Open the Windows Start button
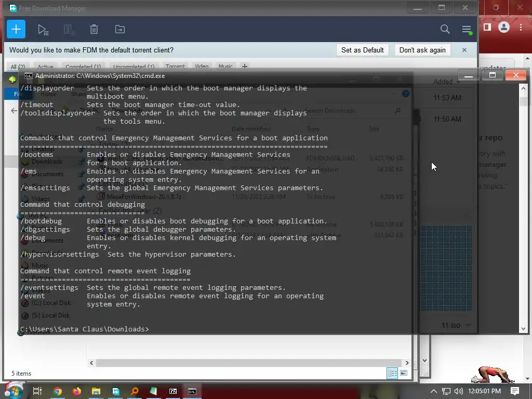532x399 pixels. tap(13, 391)
